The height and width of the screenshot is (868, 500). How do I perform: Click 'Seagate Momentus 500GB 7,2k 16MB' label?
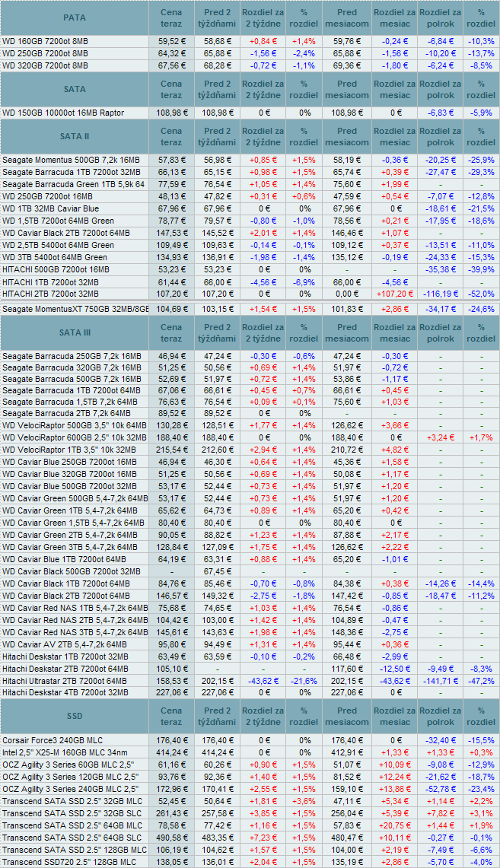point(70,160)
